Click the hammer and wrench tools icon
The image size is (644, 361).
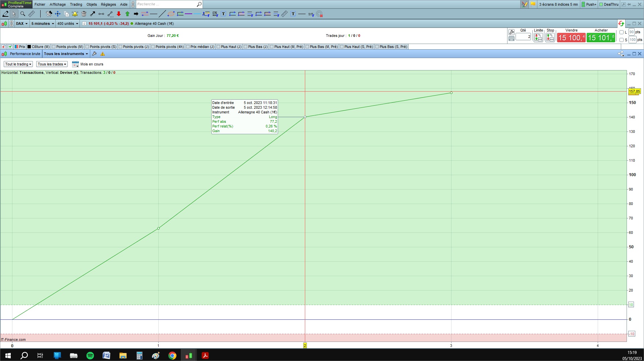pyautogui.click(x=49, y=14)
